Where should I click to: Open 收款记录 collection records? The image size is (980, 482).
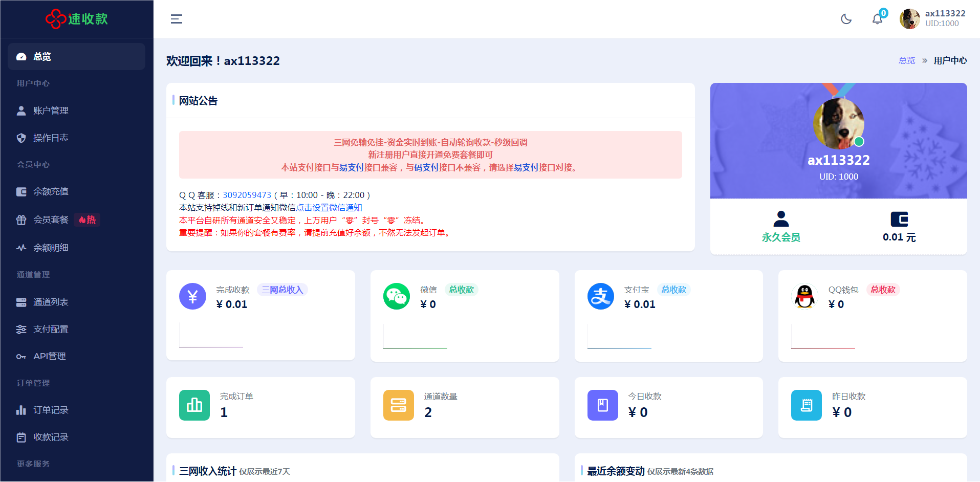coord(51,437)
